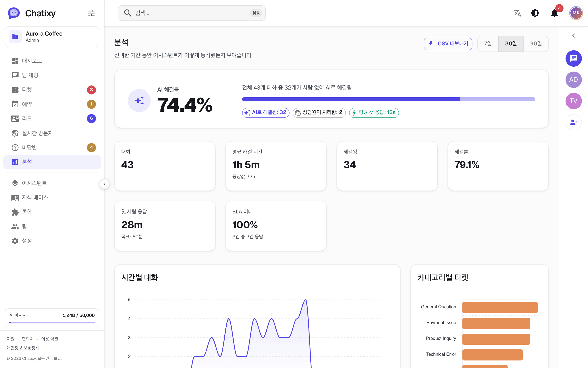
Task: Click the General Question bar
Action: pos(500,307)
